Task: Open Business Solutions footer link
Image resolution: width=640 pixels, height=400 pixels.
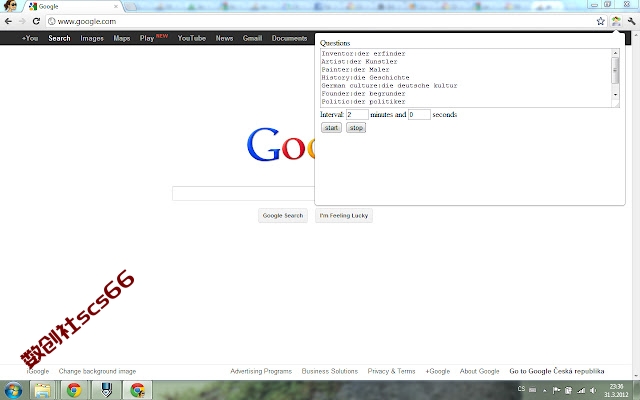Action: pyautogui.click(x=329, y=371)
